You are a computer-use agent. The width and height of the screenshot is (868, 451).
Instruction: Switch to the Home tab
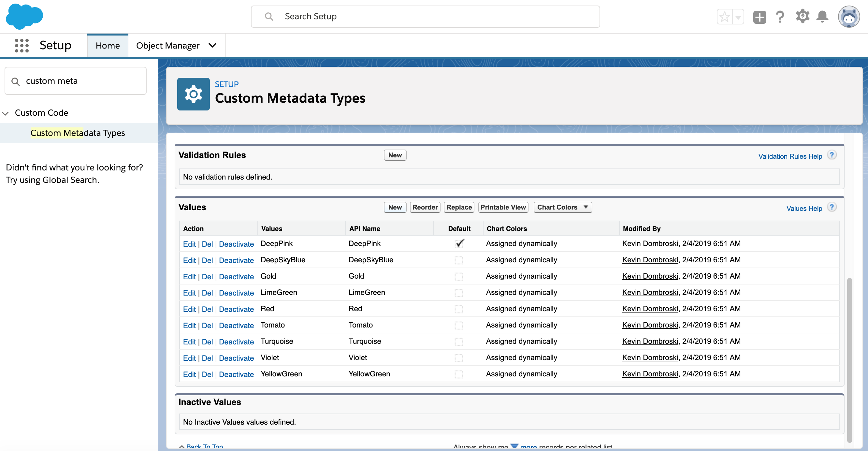click(108, 46)
